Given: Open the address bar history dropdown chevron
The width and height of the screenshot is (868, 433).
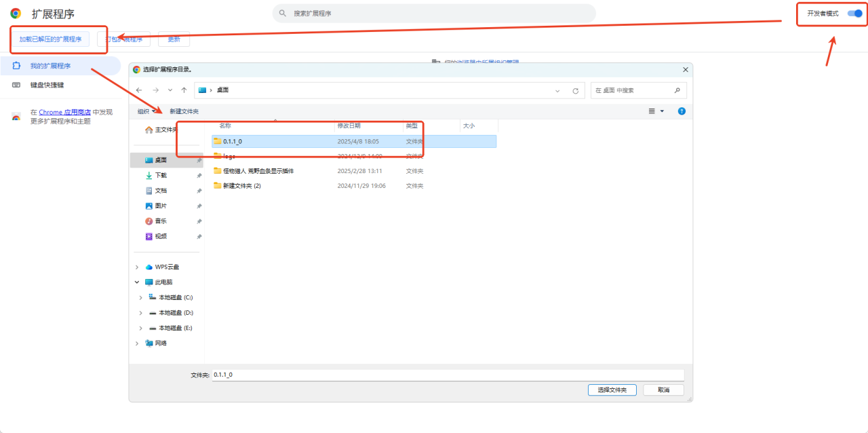Looking at the screenshot, I should click(557, 90).
